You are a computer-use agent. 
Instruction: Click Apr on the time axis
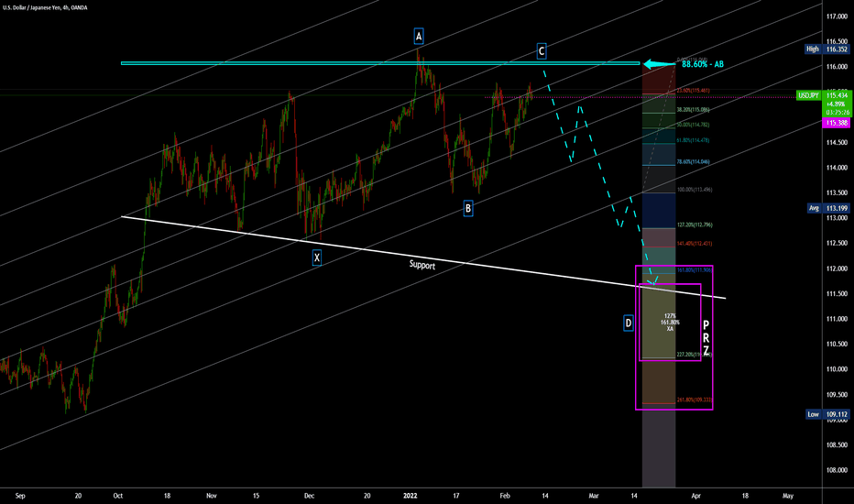click(x=695, y=496)
